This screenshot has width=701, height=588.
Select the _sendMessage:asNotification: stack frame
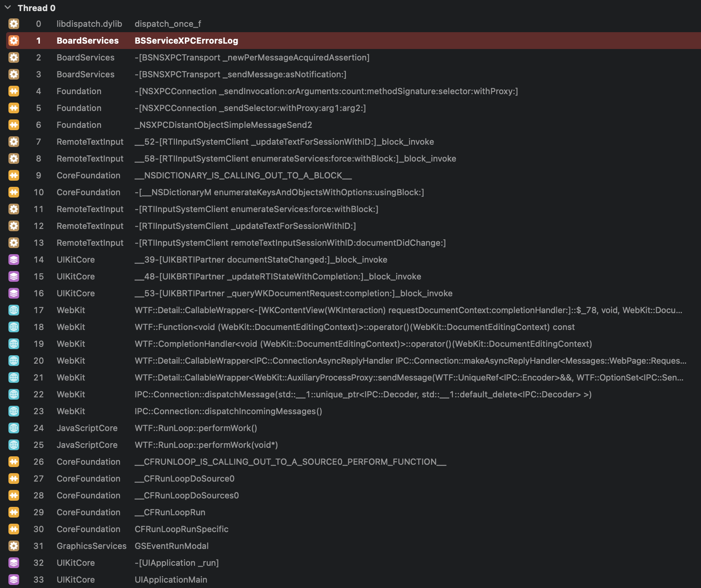click(240, 74)
